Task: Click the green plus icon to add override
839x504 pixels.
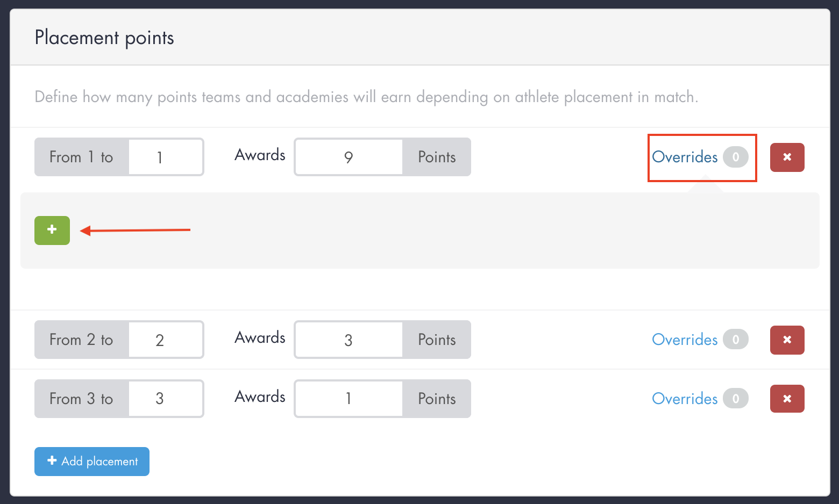Action: pos(52,230)
